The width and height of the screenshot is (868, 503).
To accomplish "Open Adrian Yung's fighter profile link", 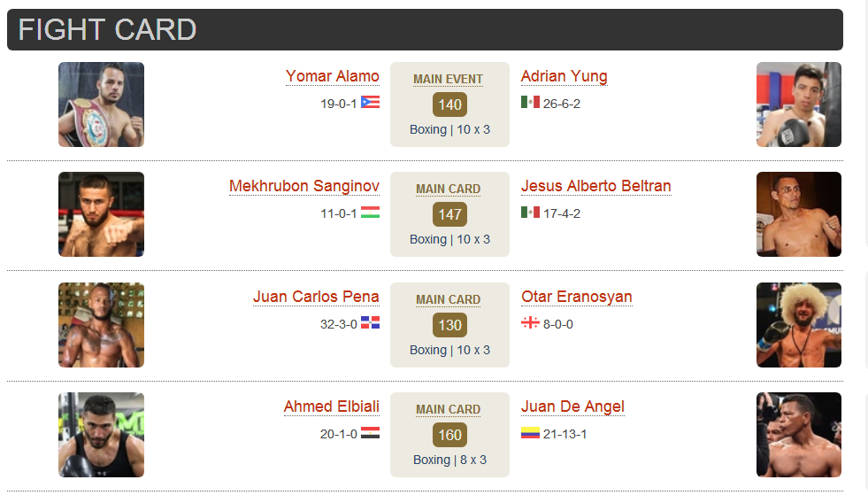I will tap(565, 76).
